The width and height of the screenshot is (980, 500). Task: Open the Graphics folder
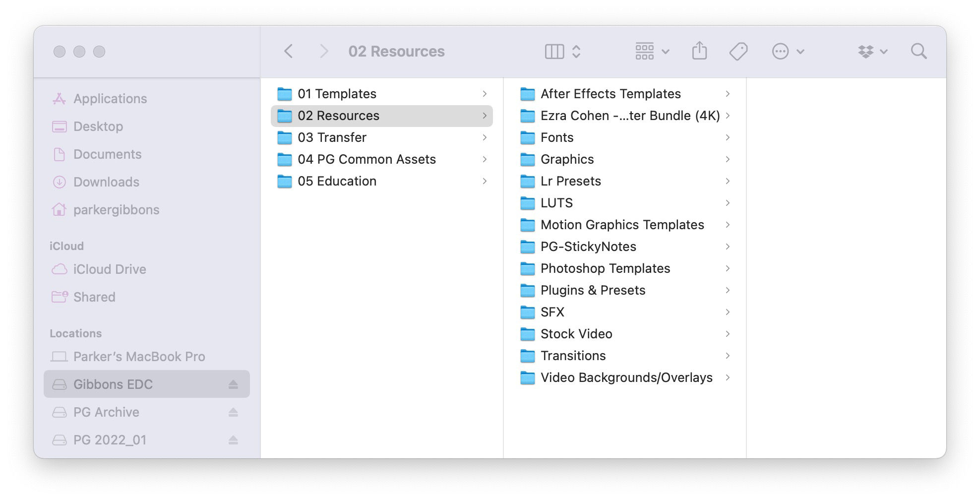point(625,159)
